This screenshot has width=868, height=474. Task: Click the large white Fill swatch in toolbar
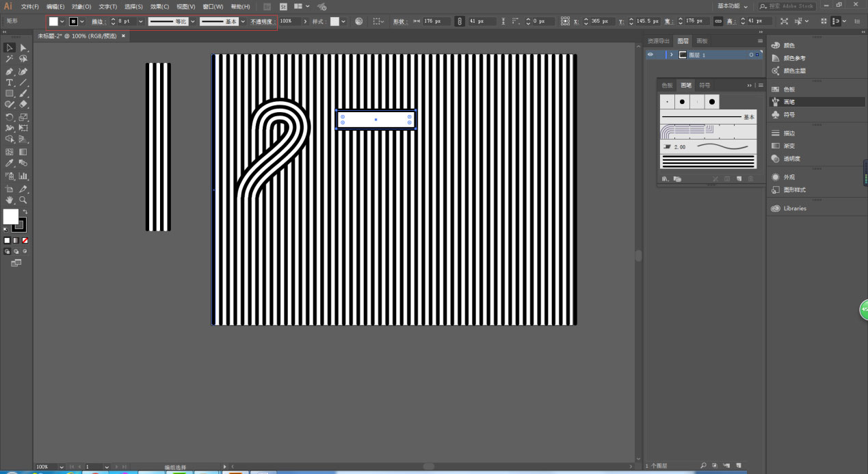(x=10, y=216)
